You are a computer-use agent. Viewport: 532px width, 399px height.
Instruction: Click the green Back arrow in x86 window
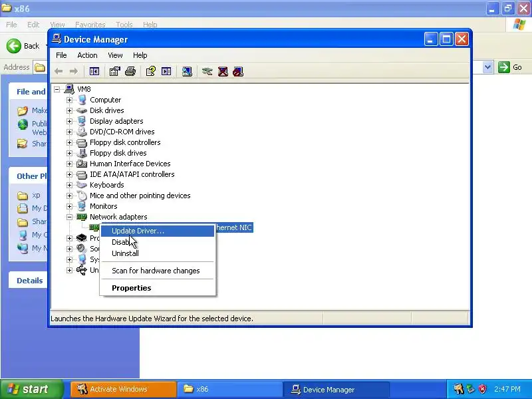point(14,46)
